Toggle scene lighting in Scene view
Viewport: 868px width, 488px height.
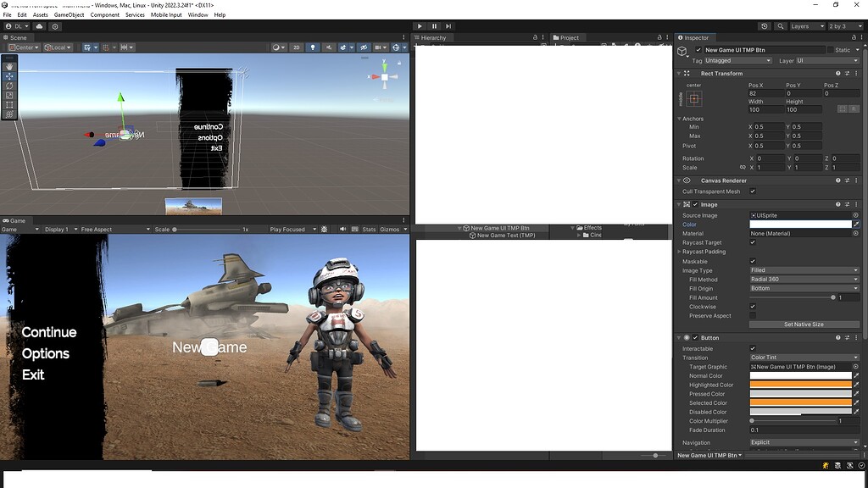313,47
